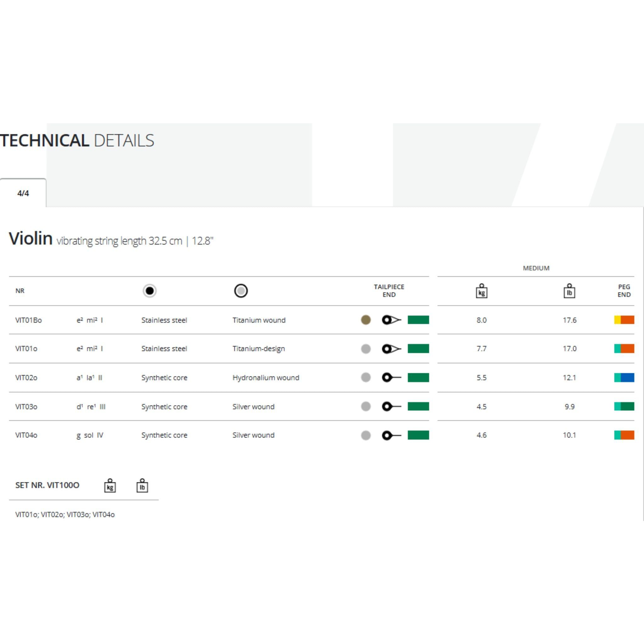Viewport: 644px width, 644px height.
Task: Click green tailpiece swatch in VIT03o row
Action: coord(418,406)
